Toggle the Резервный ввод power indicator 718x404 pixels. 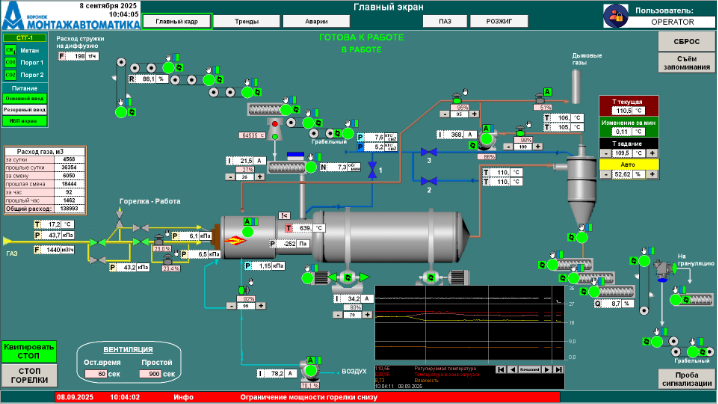(x=23, y=109)
